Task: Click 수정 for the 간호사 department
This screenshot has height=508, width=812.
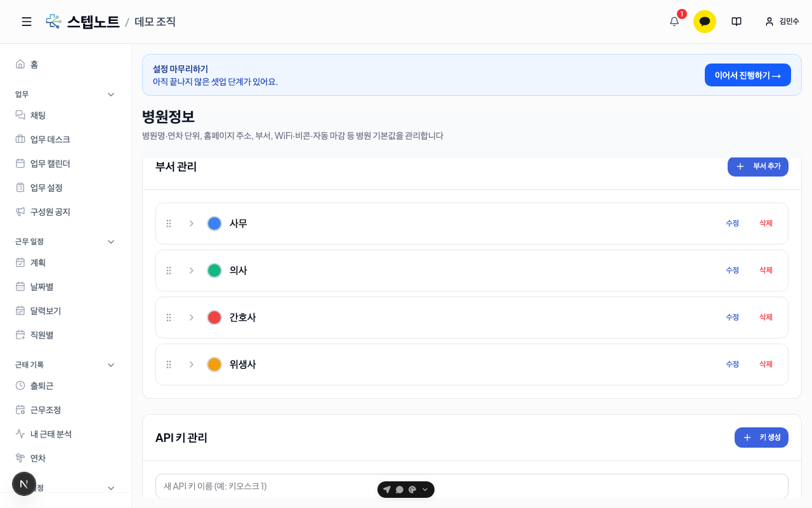Action: [x=733, y=317]
